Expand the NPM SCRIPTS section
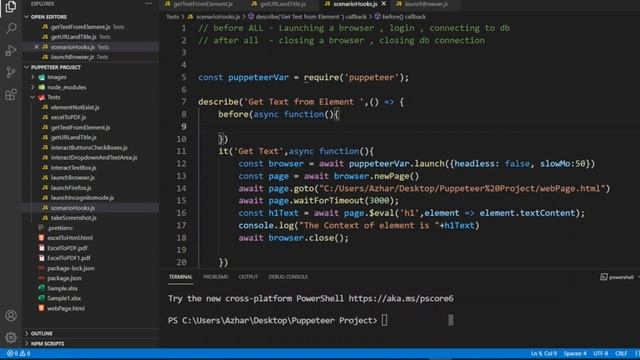Screen dimensions: 640x360 [47, 344]
